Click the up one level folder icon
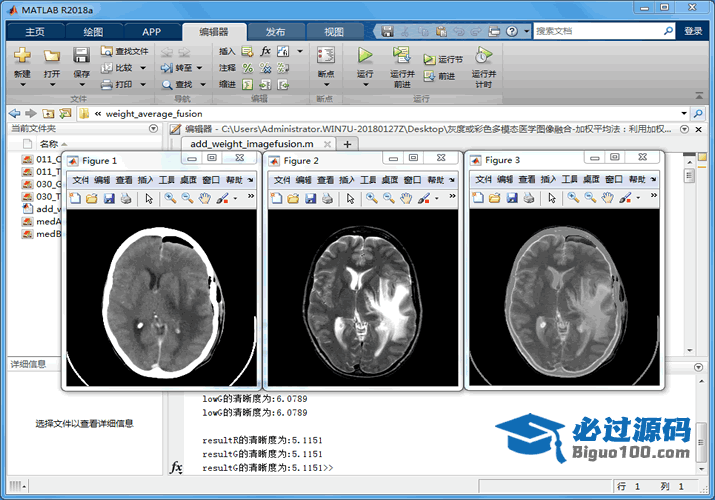Image resolution: width=715 pixels, height=500 pixels. [x=48, y=113]
